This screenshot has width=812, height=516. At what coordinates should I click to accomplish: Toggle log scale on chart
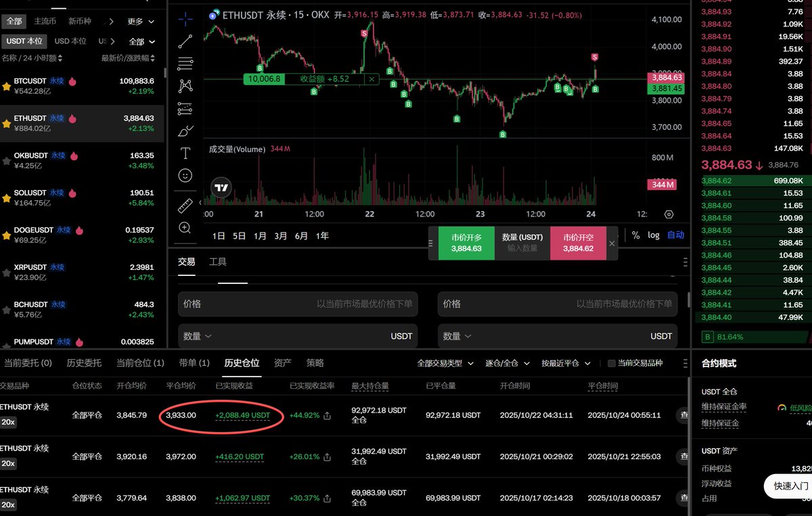(x=654, y=235)
